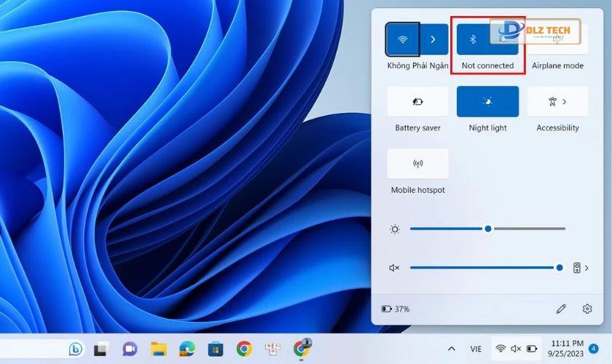Click the "Night light" label

[487, 127]
